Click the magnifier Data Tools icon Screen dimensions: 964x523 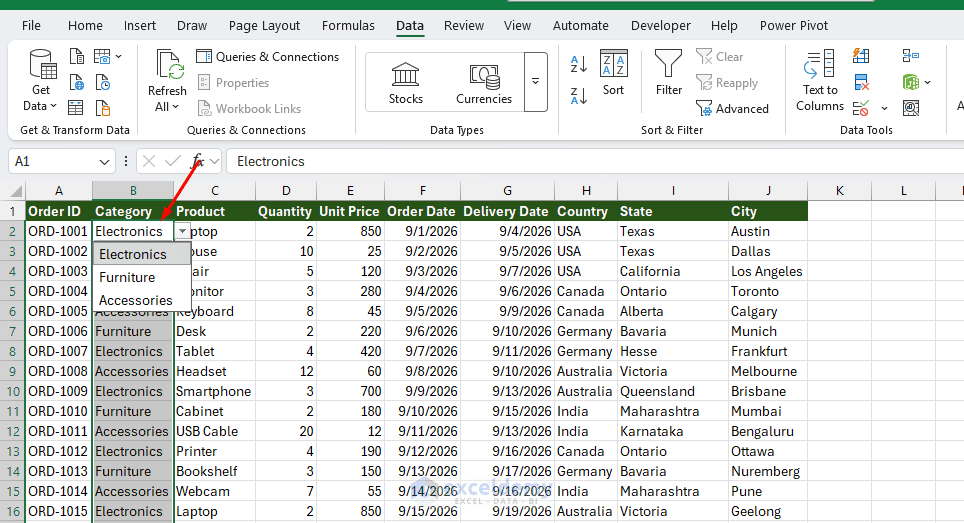tap(911, 108)
